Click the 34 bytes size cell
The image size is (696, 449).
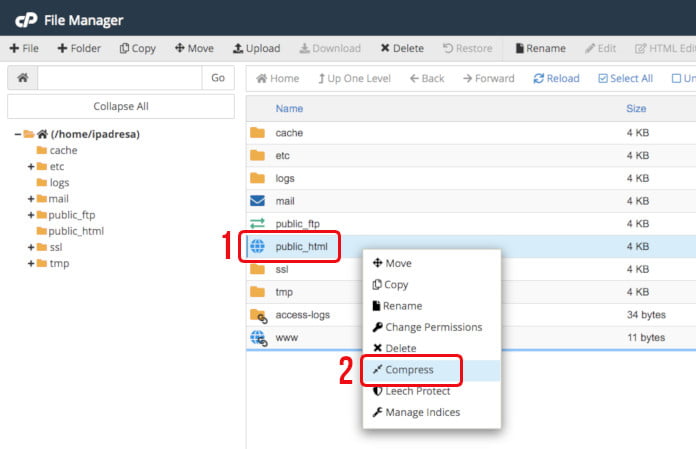(x=646, y=315)
